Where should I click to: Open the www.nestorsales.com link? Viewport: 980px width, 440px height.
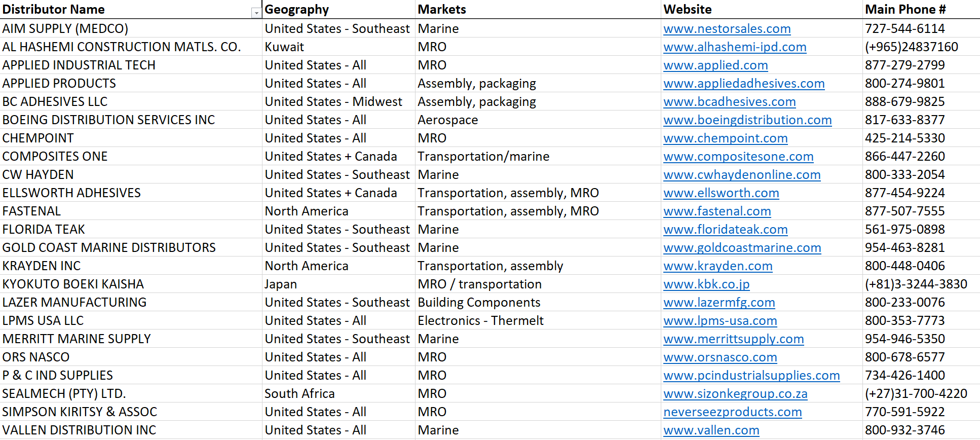coord(727,29)
